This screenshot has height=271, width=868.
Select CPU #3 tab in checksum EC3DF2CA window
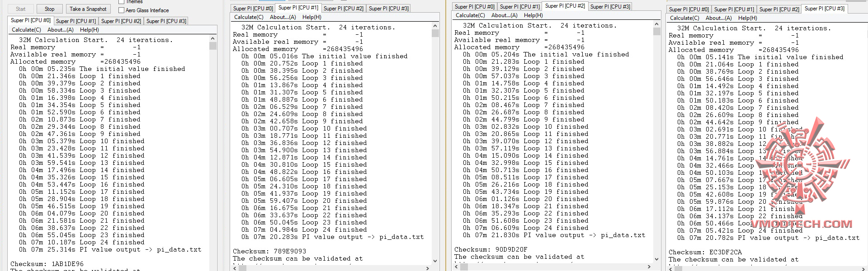point(825,9)
